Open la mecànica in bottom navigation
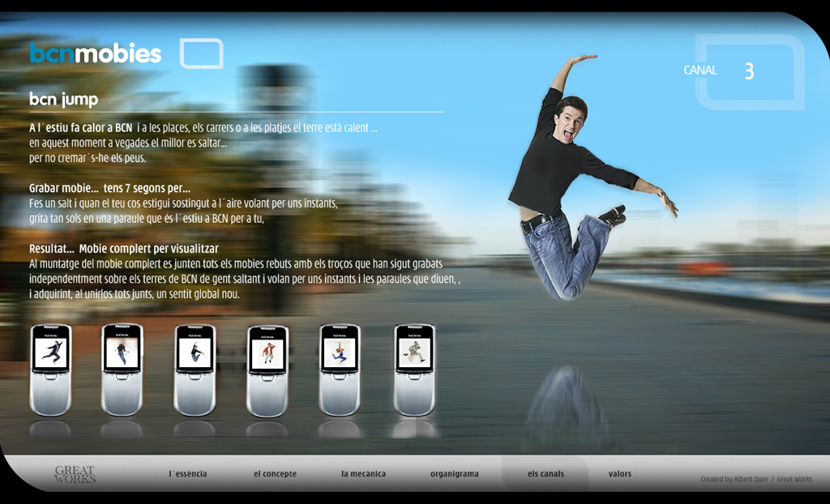Image resolution: width=830 pixels, height=504 pixels. click(363, 474)
